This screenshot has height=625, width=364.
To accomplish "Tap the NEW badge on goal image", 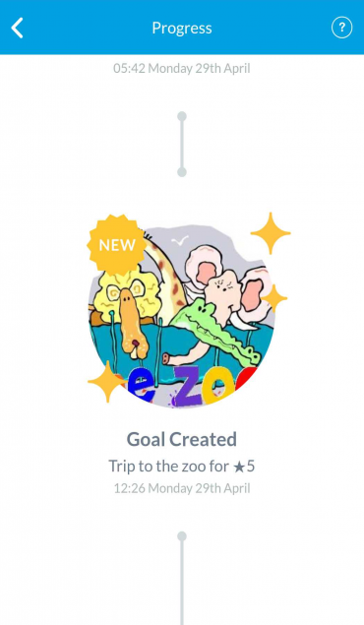I will coord(117,245).
